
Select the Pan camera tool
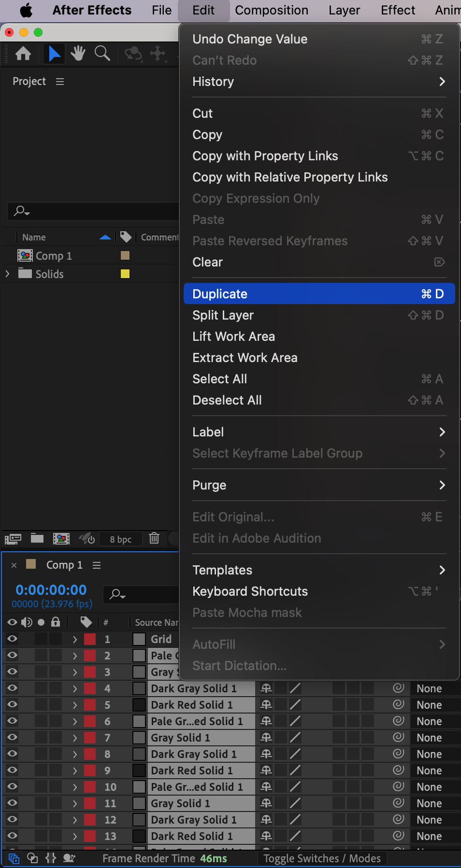(158, 54)
